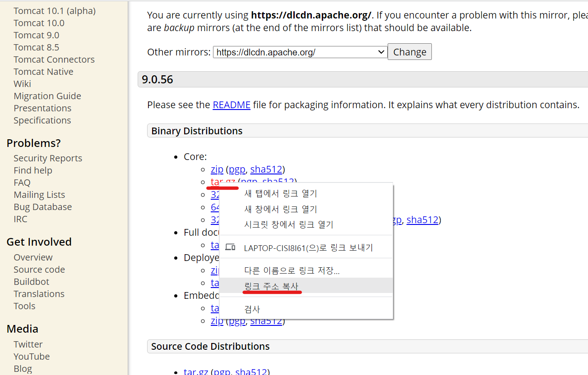This screenshot has height=375, width=588.
Task: Select '새 창에서 링크 열기' in context menu
Action: point(306,209)
